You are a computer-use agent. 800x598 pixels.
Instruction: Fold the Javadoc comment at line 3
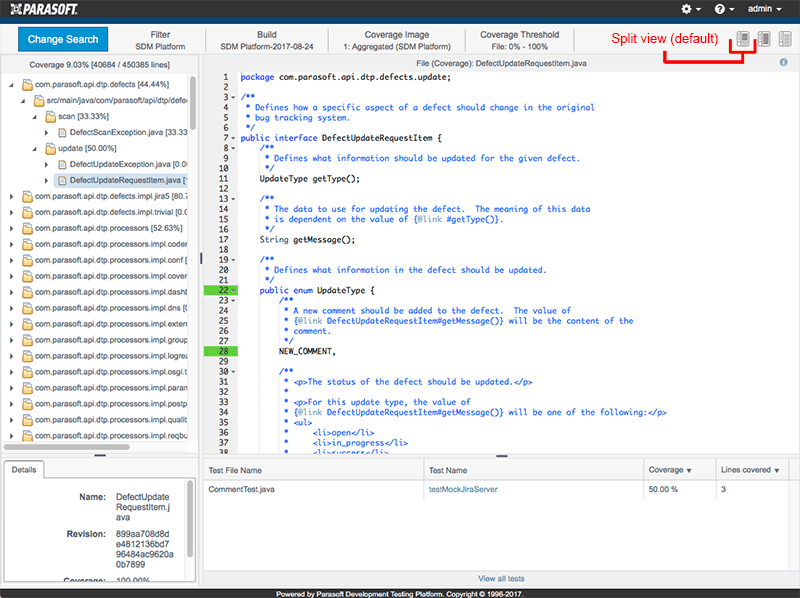click(x=234, y=97)
